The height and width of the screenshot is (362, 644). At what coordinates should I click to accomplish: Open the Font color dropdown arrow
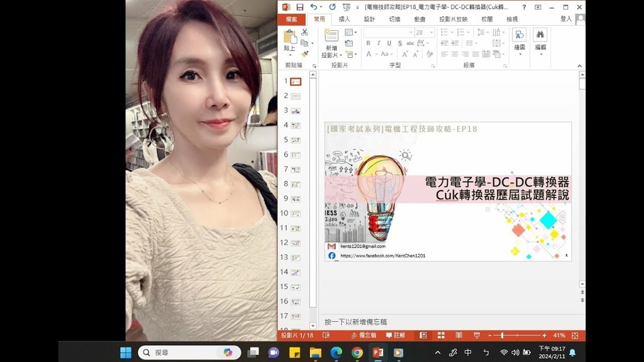pyautogui.click(x=376, y=54)
